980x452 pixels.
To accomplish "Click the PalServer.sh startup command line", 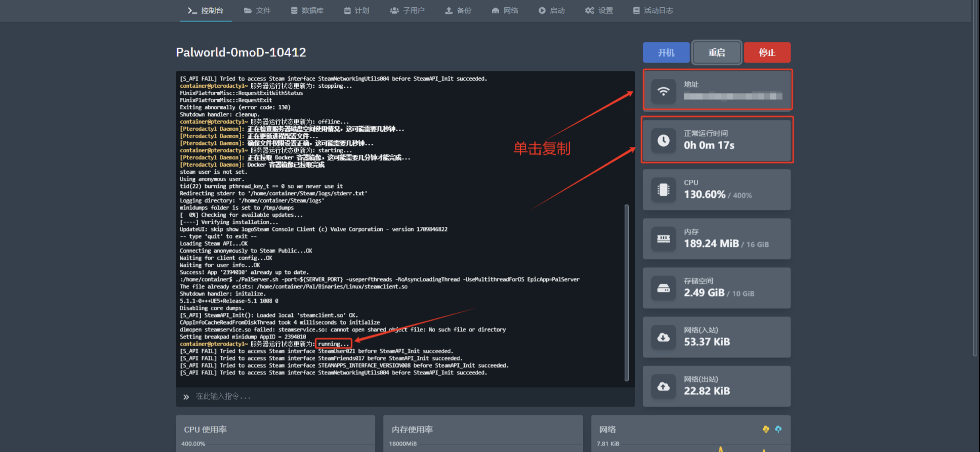I will click(380, 279).
